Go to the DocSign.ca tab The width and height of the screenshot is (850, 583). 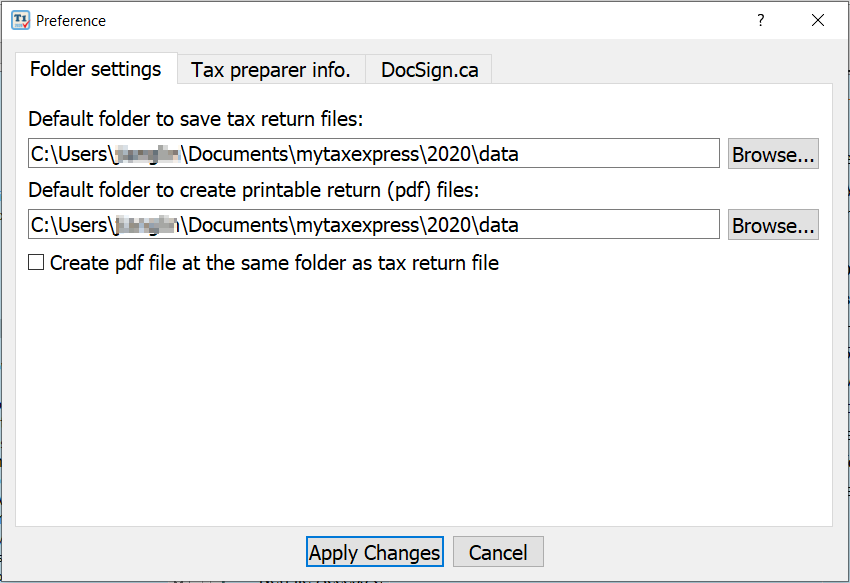click(429, 70)
